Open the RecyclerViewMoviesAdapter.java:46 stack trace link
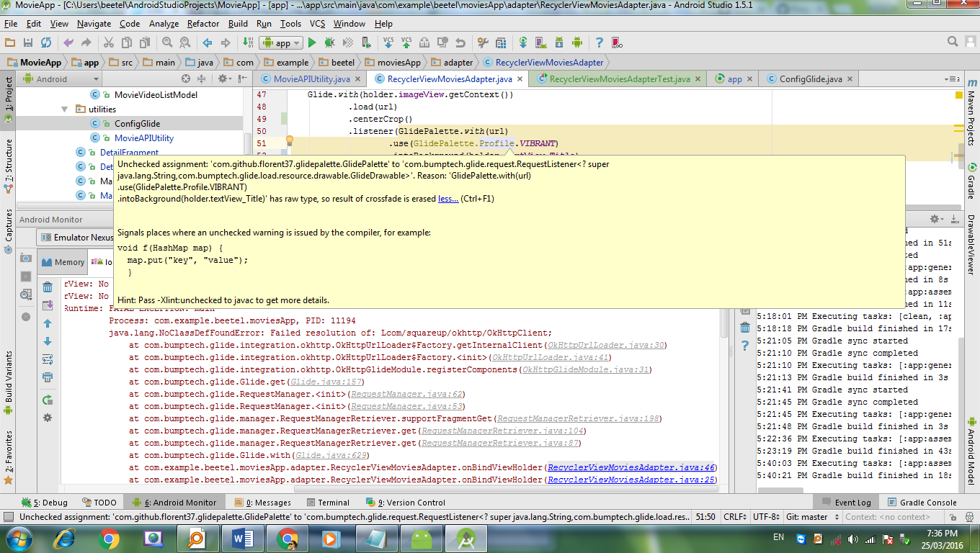This screenshot has width=980, height=553. pos(631,467)
